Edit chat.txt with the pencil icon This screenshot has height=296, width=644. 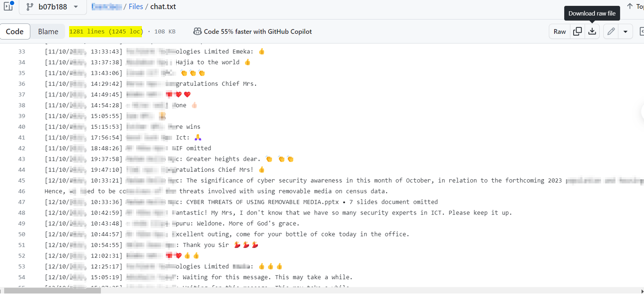[610, 31]
